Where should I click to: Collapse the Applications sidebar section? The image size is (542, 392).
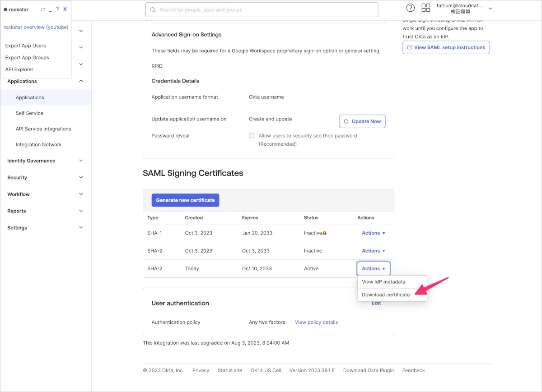pos(81,81)
